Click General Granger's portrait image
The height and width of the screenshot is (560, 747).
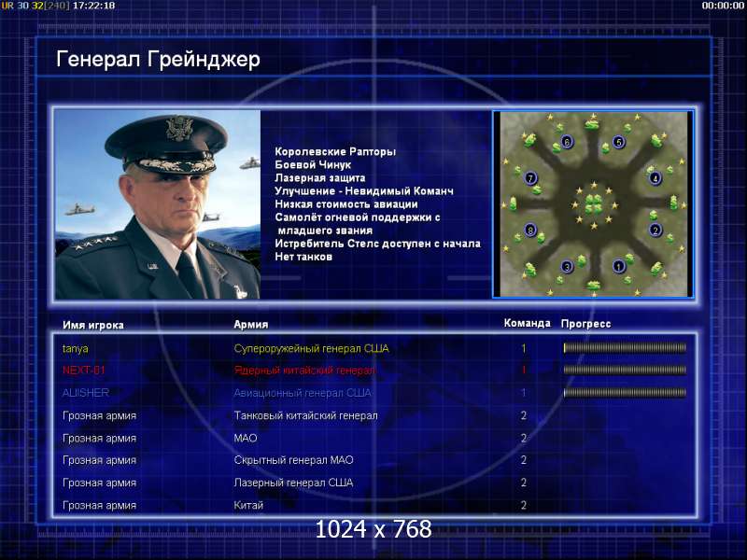pyautogui.click(x=158, y=204)
